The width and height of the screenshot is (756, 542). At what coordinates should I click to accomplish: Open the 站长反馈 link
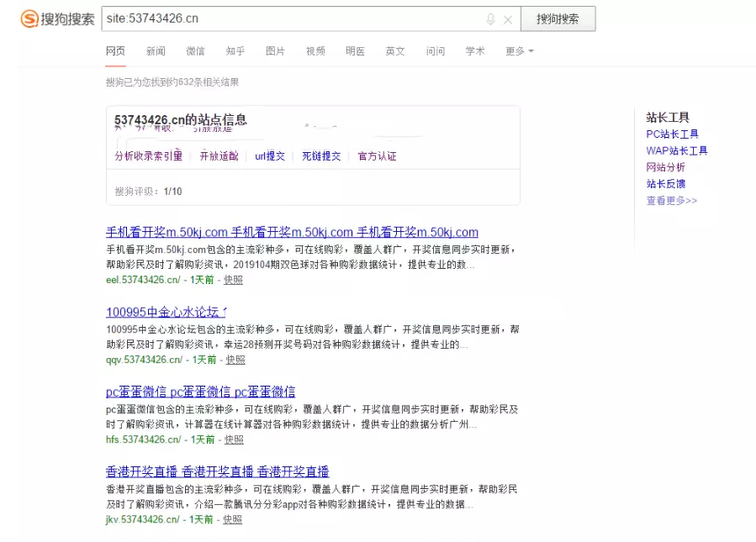coord(666,183)
